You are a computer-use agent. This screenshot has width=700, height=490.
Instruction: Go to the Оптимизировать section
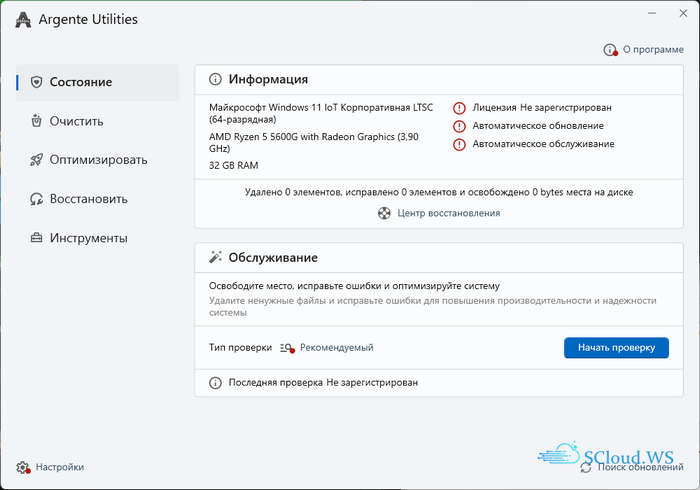pos(98,160)
